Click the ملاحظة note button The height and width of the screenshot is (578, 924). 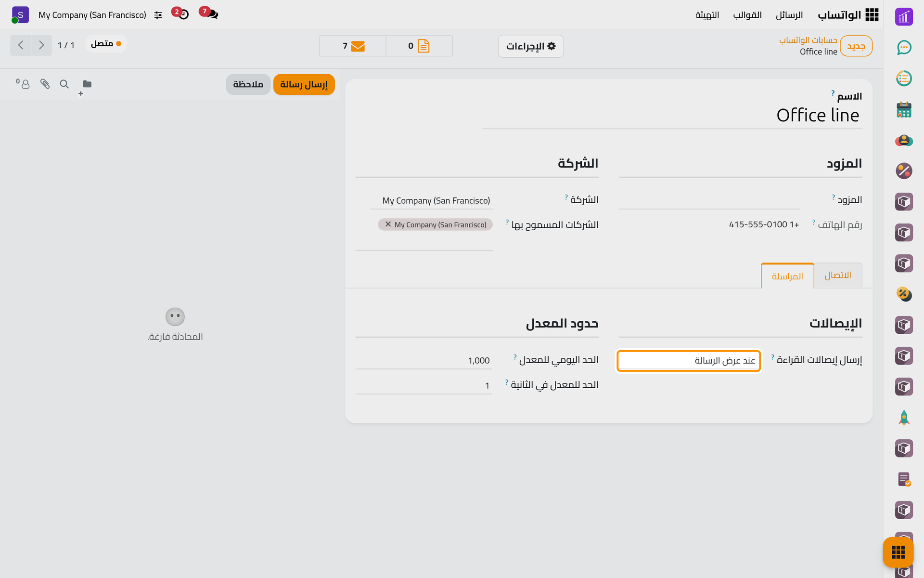[x=248, y=85]
